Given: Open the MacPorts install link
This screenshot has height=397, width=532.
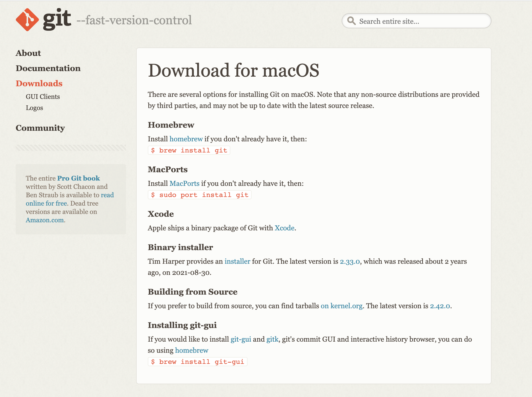Looking at the screenshot, I should (184, 183).
